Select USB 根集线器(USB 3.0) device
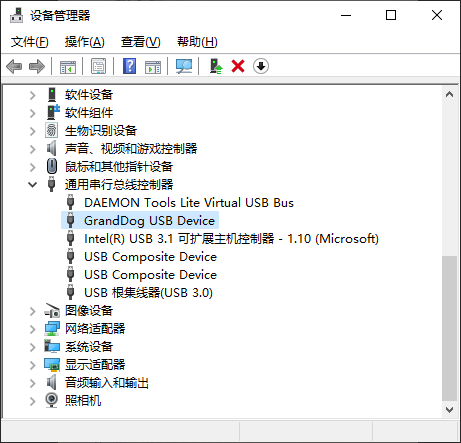461x443 pixels. [x=148, y=293]
